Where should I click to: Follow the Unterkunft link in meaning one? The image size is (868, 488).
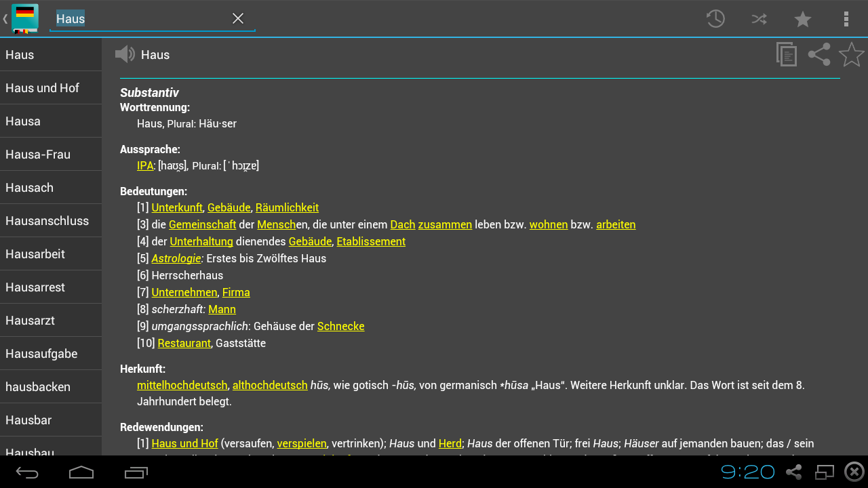tap(177, 207)
